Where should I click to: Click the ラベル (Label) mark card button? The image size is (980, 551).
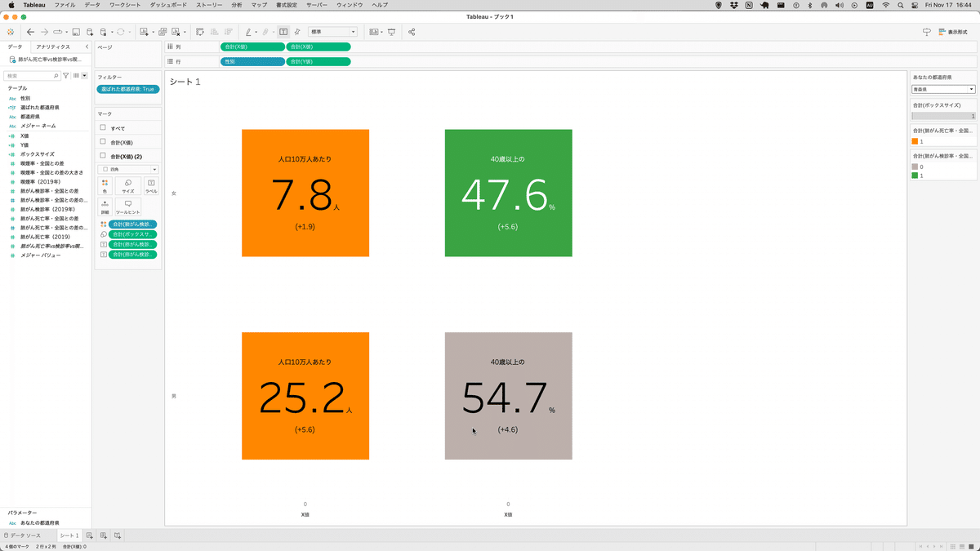coord(151,185)
